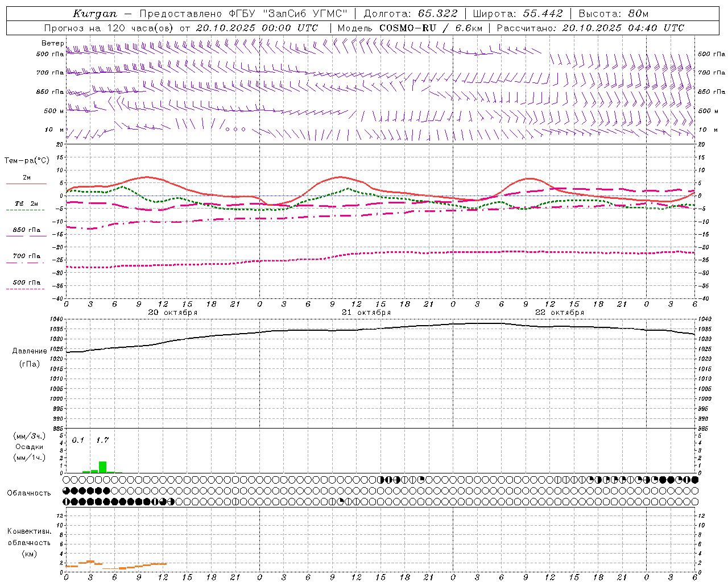The width and height of the screenshot is (728, 582).
Task: Click the 'Долгота: 65.322' longitude value
Action: (411, 14)
